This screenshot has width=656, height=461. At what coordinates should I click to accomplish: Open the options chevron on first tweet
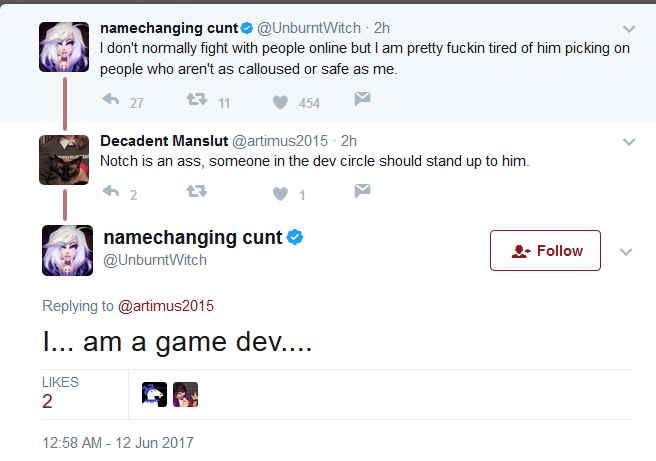pyautogui.click(x=629, y=29)
